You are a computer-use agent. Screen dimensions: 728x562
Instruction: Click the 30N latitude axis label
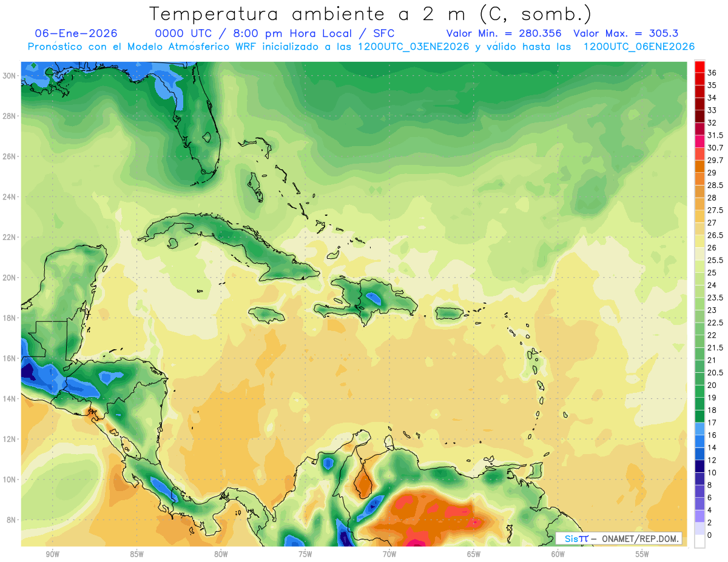pos(9,76)
